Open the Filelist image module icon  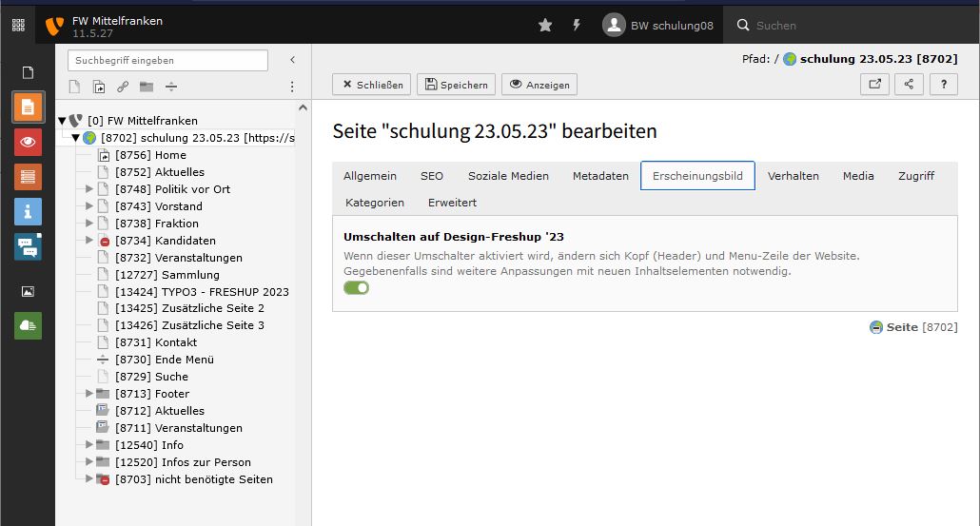point(28,291)
